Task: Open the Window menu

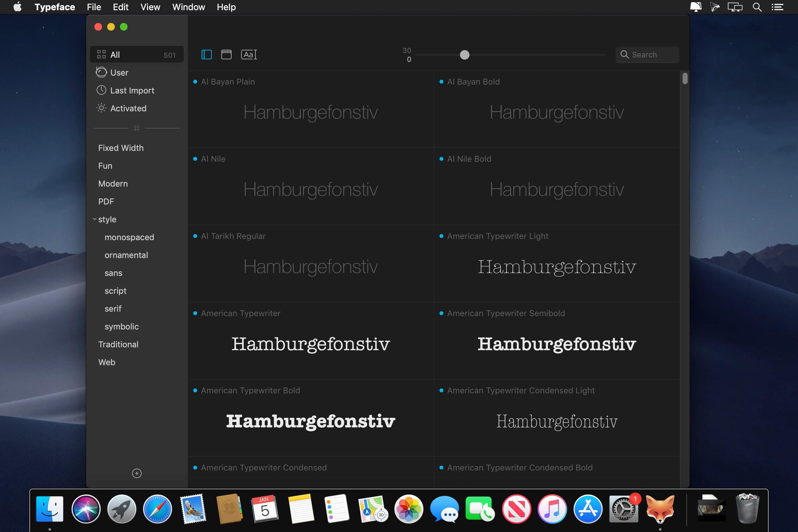Action: 188,7
